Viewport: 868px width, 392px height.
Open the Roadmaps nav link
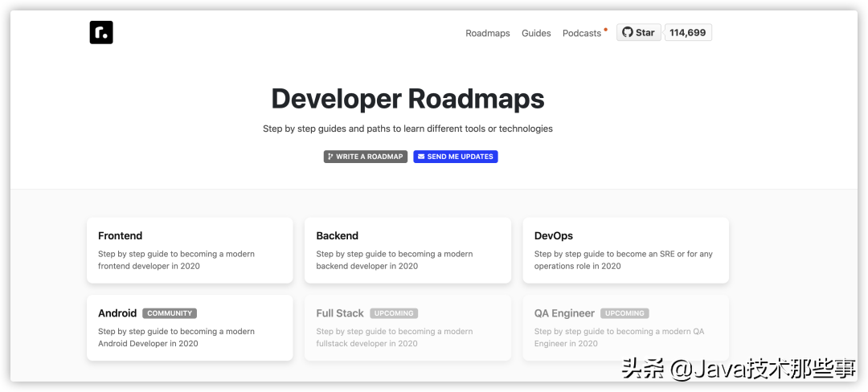(488, 33)
